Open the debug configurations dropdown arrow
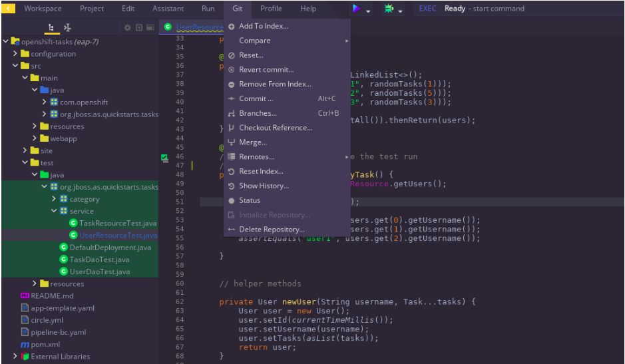This screenshot has width=625, height=364. point(400,11)
